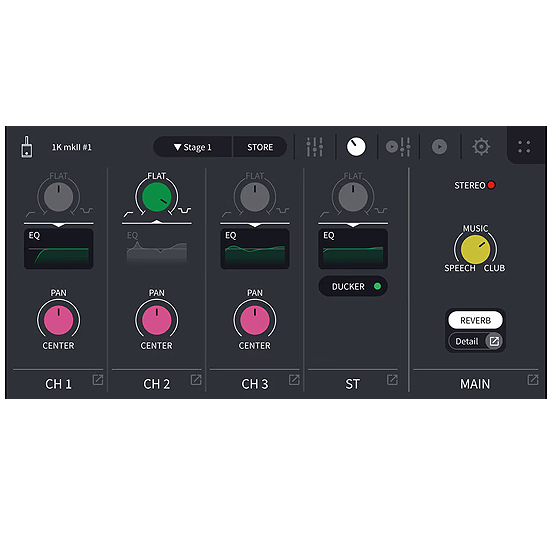The height and width of the screenshot is (550, 550).
Task: Click the play button icon in toolbar
Action: [x=440, y=147]
